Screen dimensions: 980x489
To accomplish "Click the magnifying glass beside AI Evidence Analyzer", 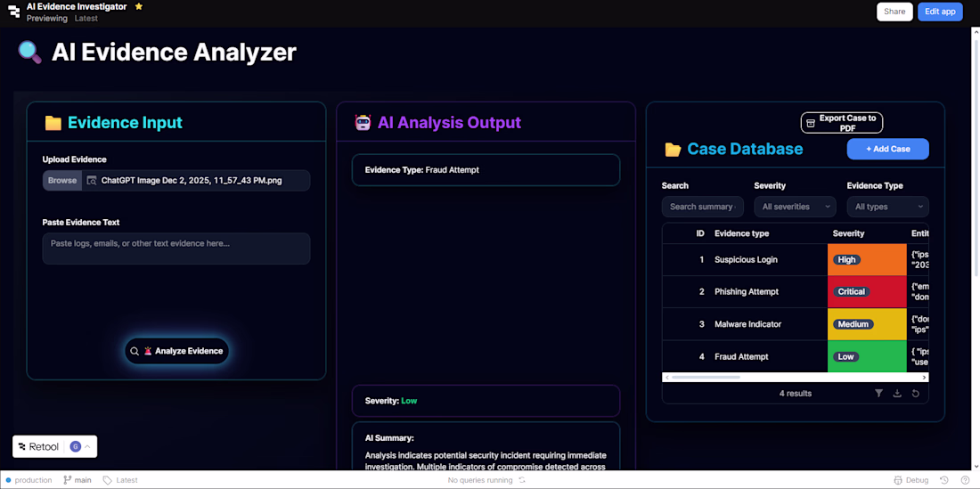I will click(x=29, y=53).
